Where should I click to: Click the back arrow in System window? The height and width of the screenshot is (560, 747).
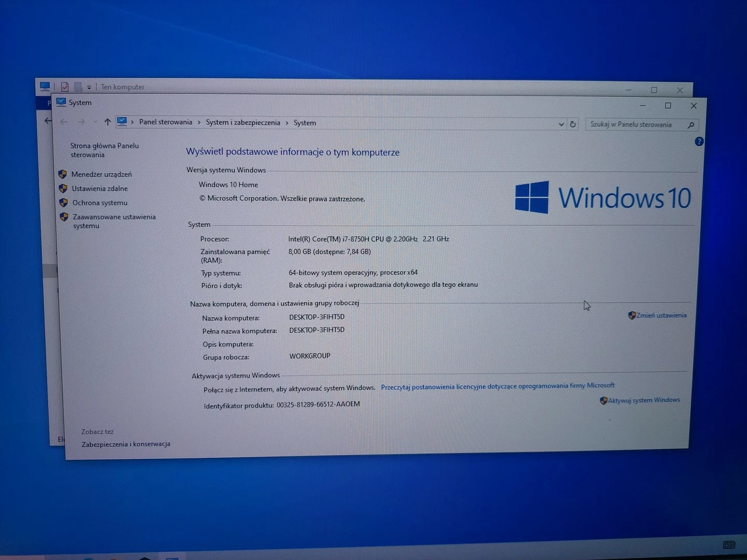(x=64, y=122)
